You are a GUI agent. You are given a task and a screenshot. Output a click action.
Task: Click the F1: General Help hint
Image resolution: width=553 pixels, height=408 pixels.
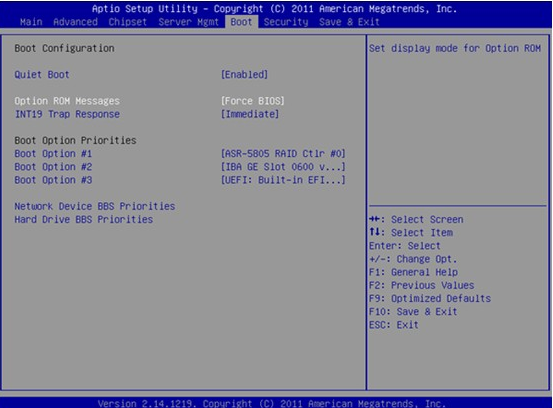click(x=413, y=272)
